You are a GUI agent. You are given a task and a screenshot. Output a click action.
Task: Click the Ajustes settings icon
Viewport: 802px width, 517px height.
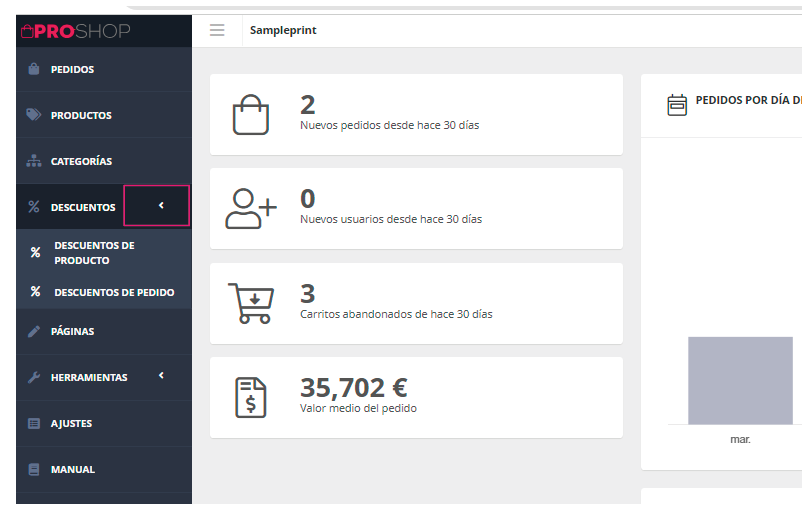pos(34,423)
